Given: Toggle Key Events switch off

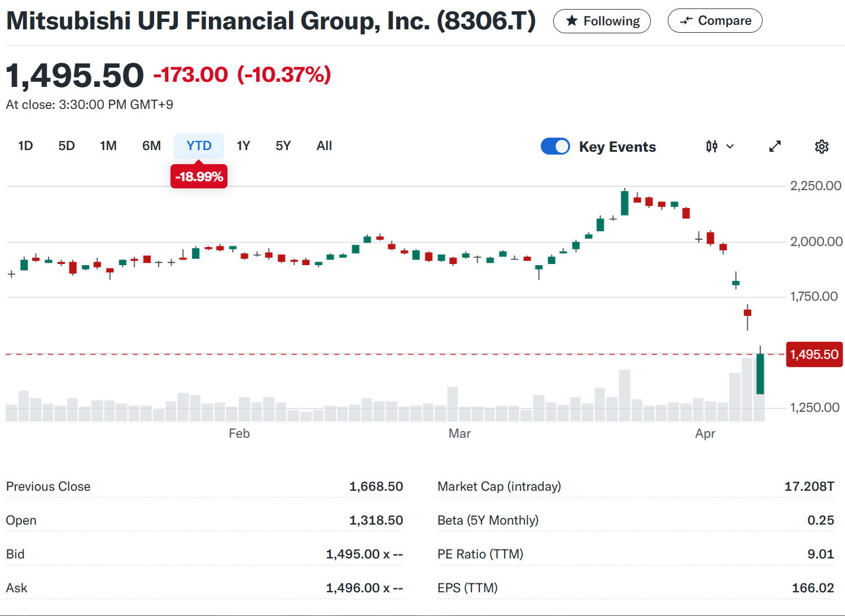Looking at the screenshot, I should point(555,146).
